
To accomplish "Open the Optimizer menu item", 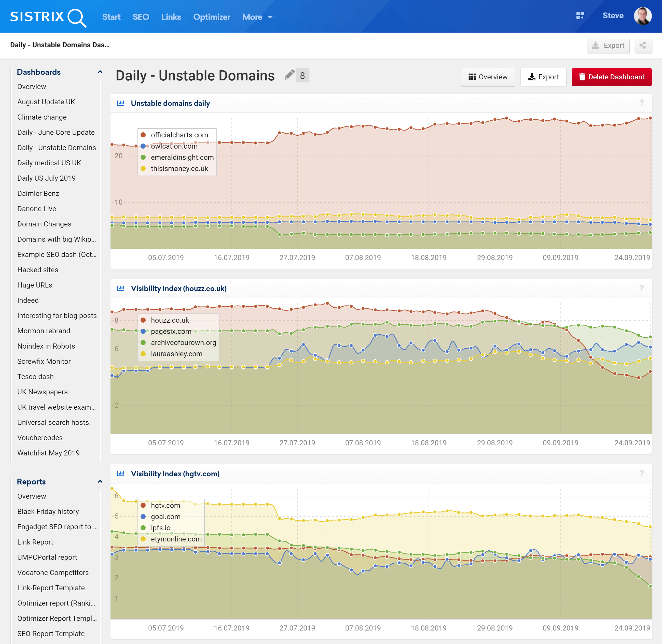I will [212, 17].
